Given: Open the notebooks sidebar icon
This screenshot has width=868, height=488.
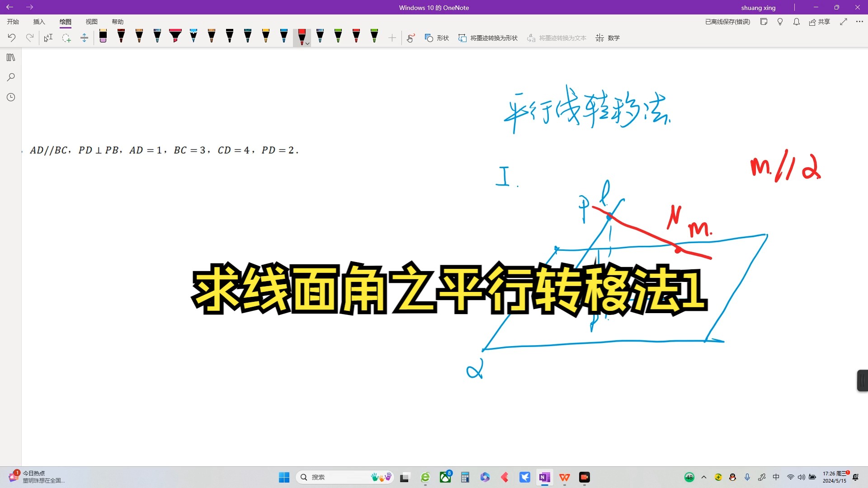Looking at the screenshot, I should (11, 57).
